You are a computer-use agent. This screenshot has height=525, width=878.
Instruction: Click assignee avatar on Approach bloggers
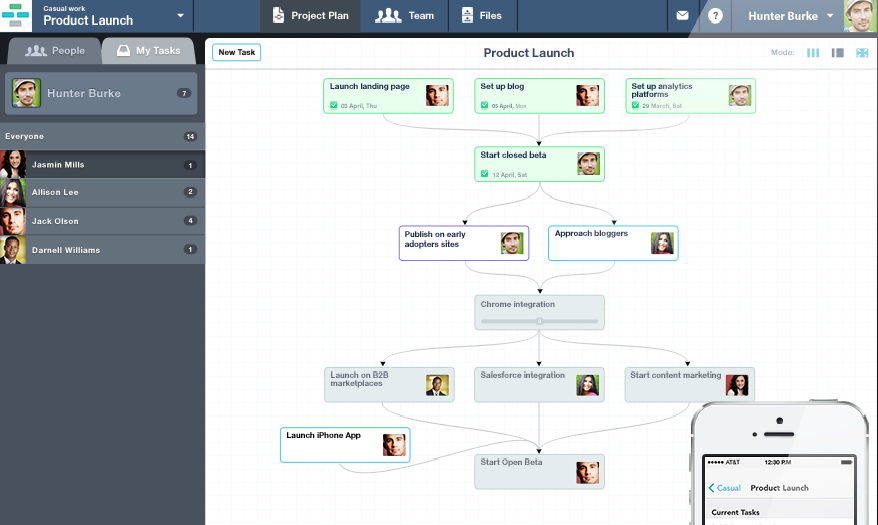[662, 243]
